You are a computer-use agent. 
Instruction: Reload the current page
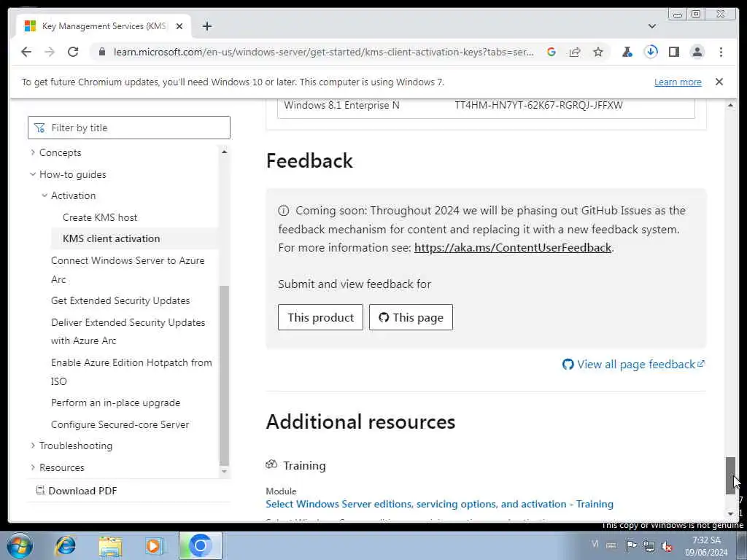coord(73,52)
